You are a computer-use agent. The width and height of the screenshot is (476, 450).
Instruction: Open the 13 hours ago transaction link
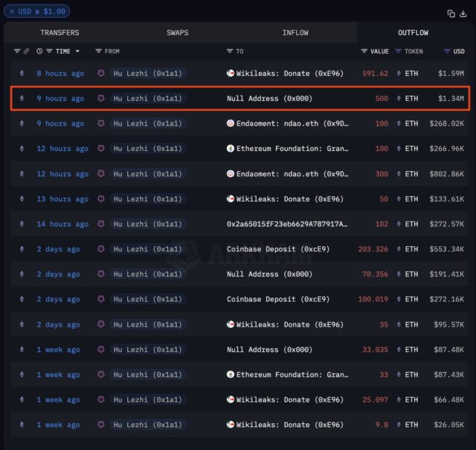[x=62, y=199]
